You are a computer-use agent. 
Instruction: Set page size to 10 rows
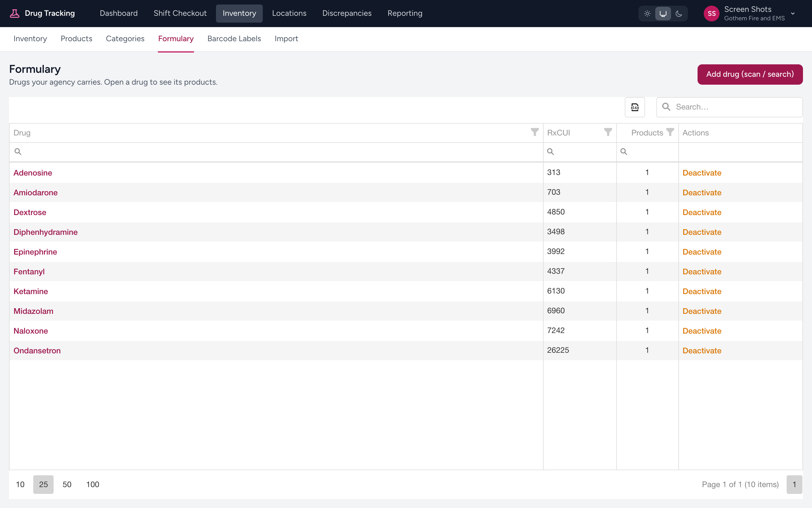pyautogui.click(x=20, y=485)
